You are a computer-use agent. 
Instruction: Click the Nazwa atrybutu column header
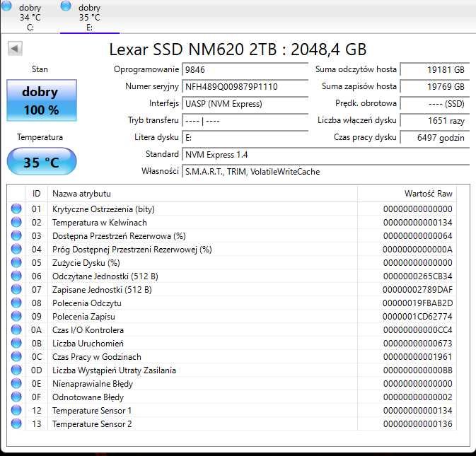point(202,194)
